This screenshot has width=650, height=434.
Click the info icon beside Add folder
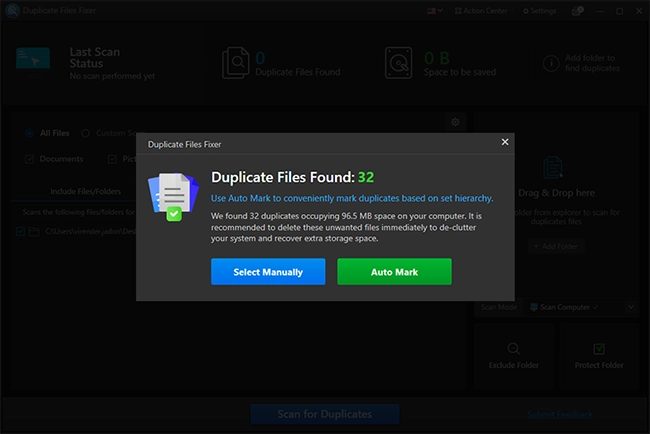[551, 63]
